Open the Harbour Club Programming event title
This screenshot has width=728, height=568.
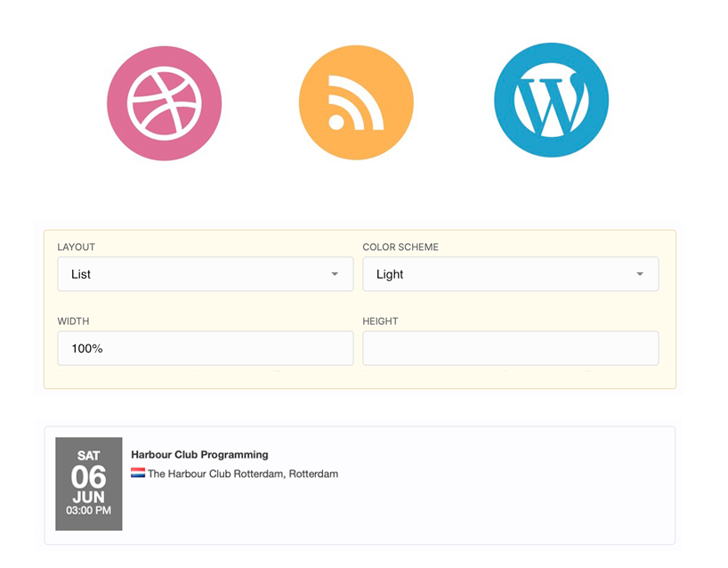(199, 455)
